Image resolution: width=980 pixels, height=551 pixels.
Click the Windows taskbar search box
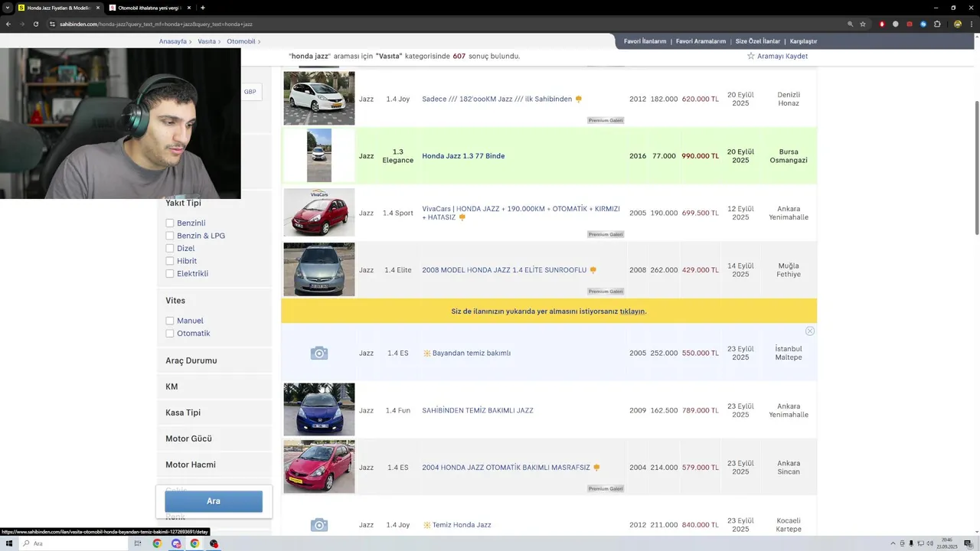click(73, 543)
